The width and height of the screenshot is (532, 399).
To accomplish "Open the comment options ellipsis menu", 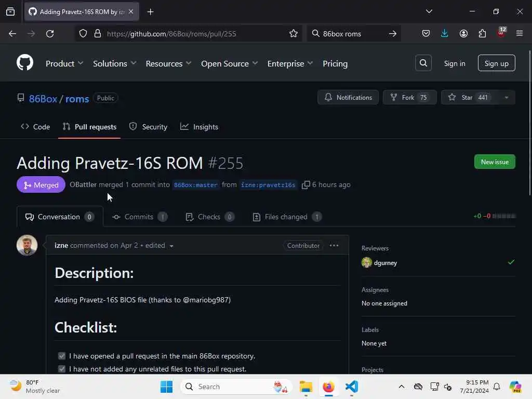I will [334, 245].
